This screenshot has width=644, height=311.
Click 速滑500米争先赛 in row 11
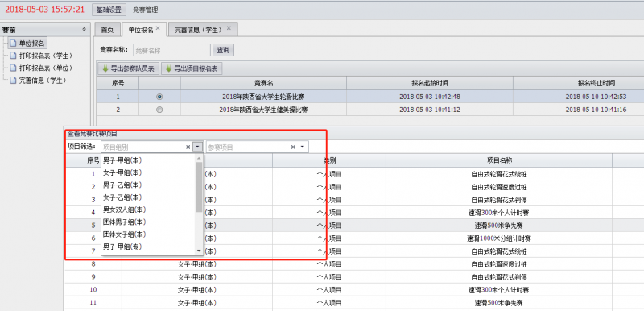click(499, 303)
